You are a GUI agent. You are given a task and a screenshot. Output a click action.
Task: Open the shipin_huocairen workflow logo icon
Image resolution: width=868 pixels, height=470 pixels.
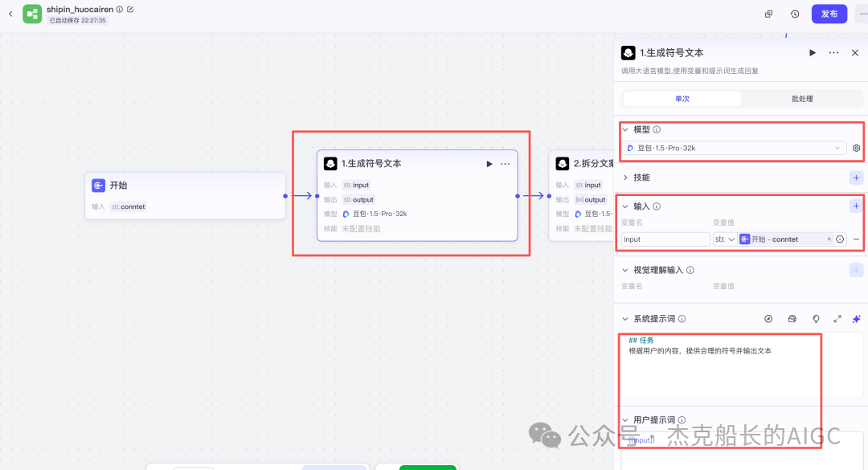click(x=32, y=14)
